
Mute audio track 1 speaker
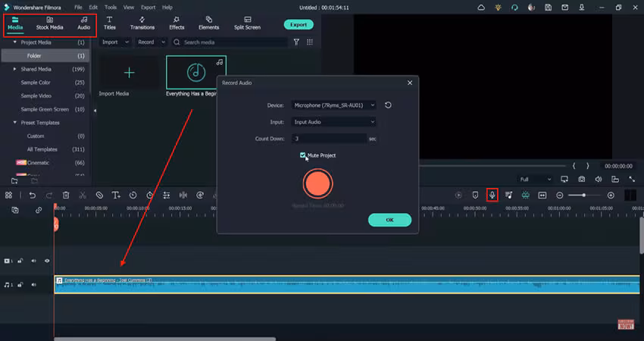(33, 285)
